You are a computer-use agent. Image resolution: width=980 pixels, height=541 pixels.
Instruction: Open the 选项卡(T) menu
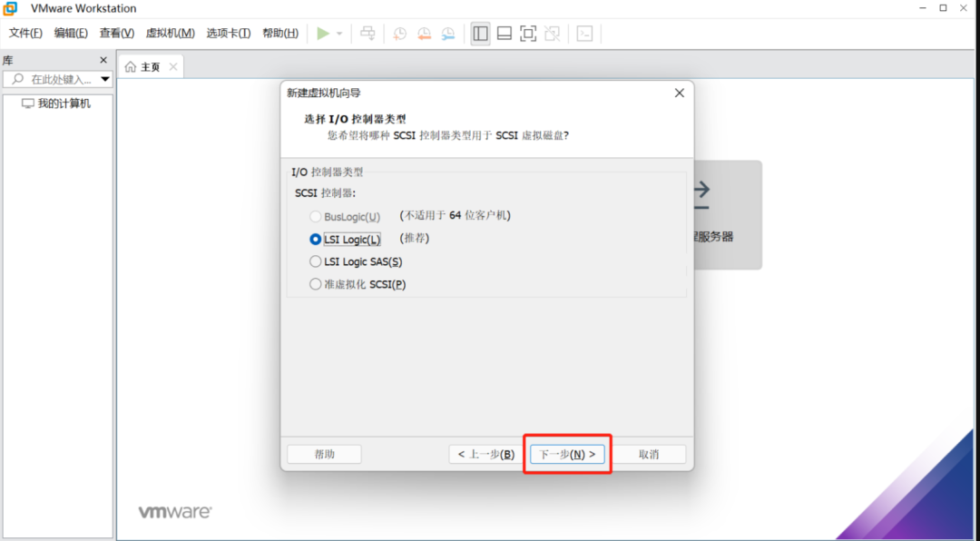click(x=229, y=34)
